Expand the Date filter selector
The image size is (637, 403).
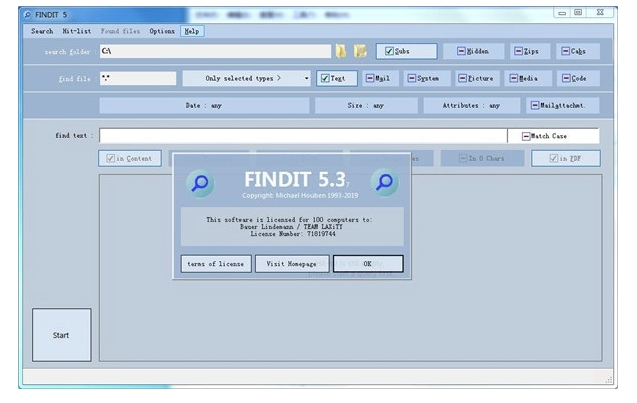(203, 105)
